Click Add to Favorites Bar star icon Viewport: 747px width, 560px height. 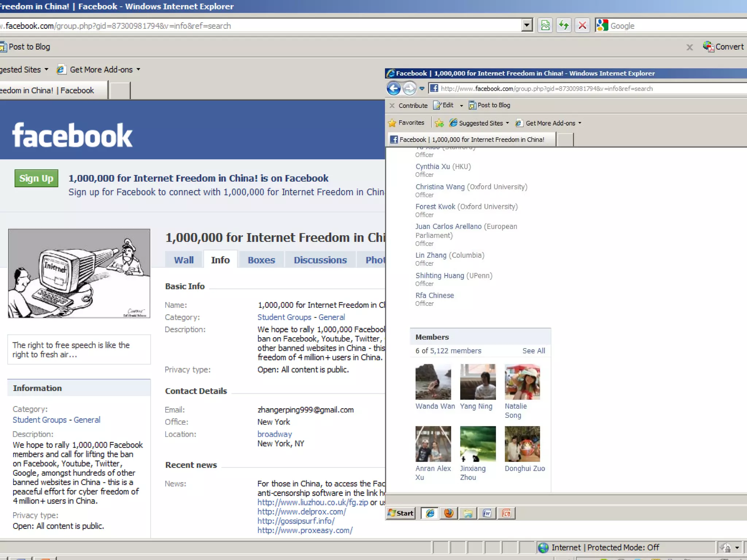coord(440,123)
